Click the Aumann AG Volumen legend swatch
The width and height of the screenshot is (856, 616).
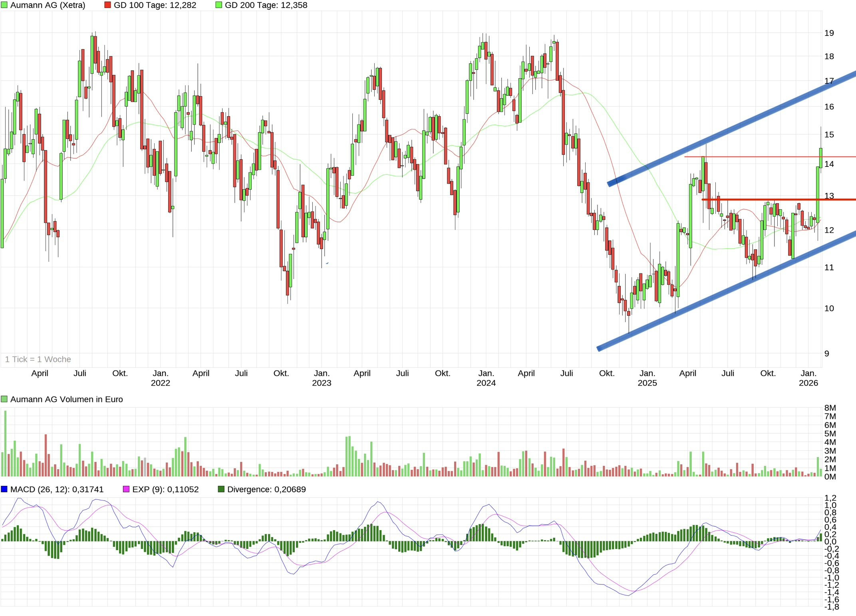click(4, 399)
